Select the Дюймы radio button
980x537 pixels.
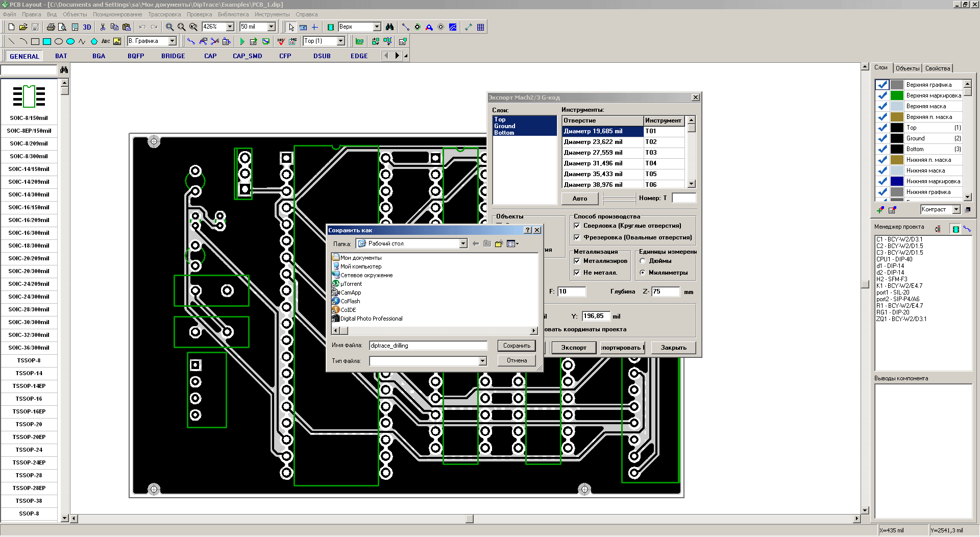click(x=643, y=261)
